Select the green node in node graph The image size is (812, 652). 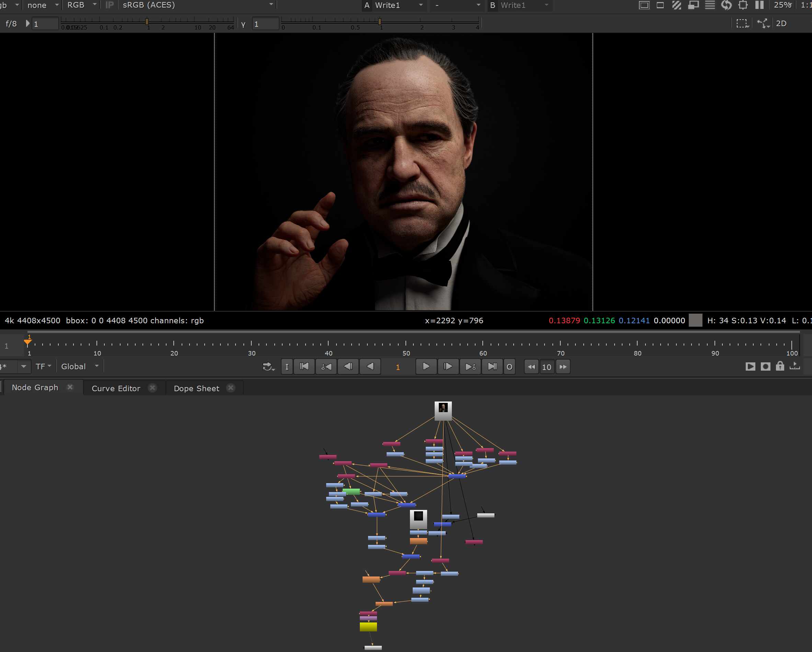(351, 492)
